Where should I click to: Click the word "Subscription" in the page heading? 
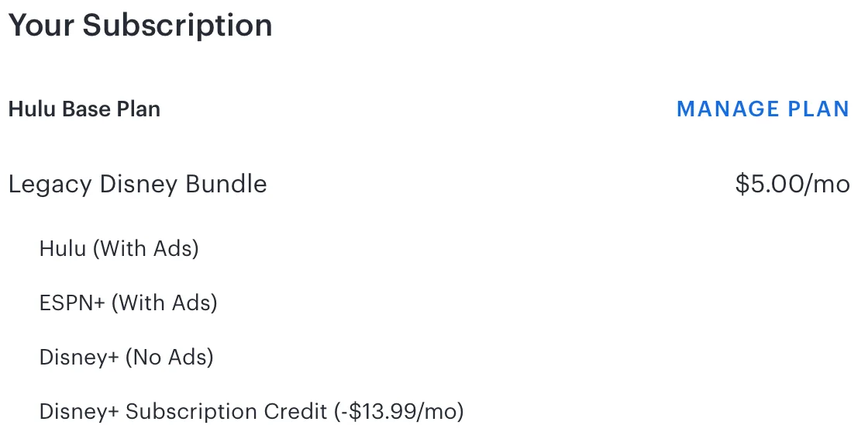pyautogui.click(x=177, y=25)
